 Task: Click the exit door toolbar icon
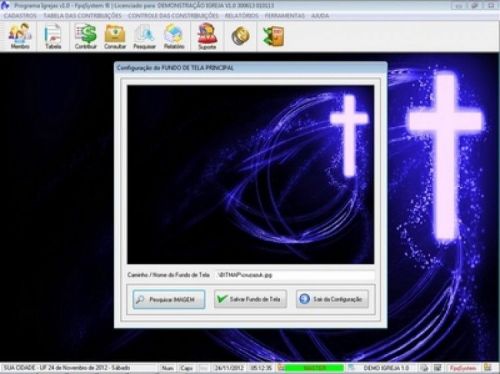273,36
